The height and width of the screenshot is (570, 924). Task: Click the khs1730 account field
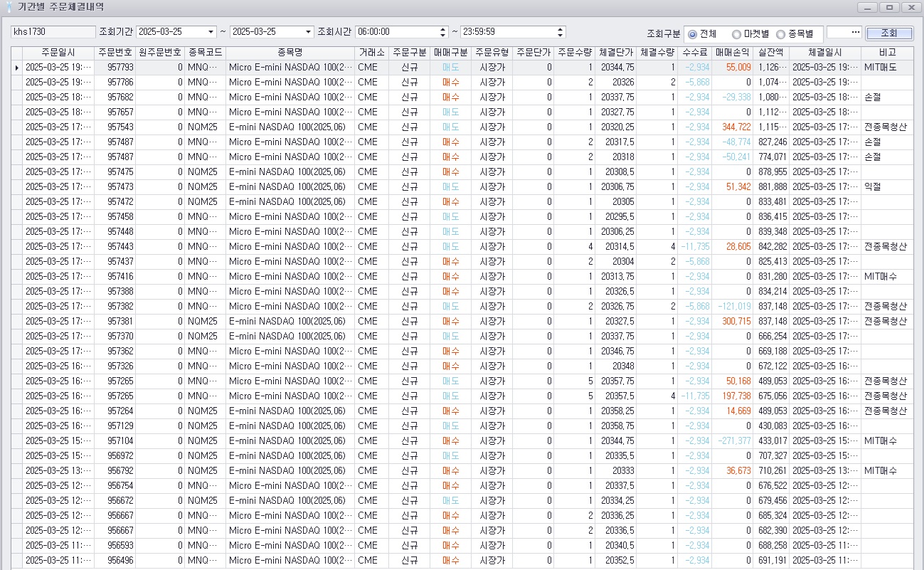click(x=53, y=32)
